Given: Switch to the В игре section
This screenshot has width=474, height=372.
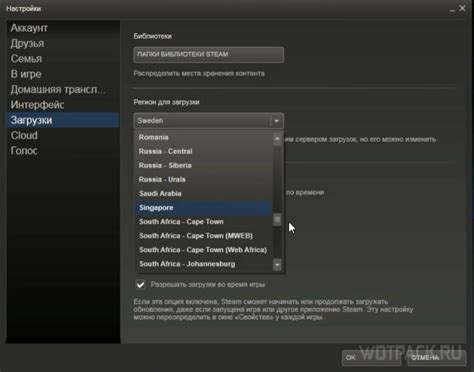Looking at the screenshot, I should click(63, 74).
